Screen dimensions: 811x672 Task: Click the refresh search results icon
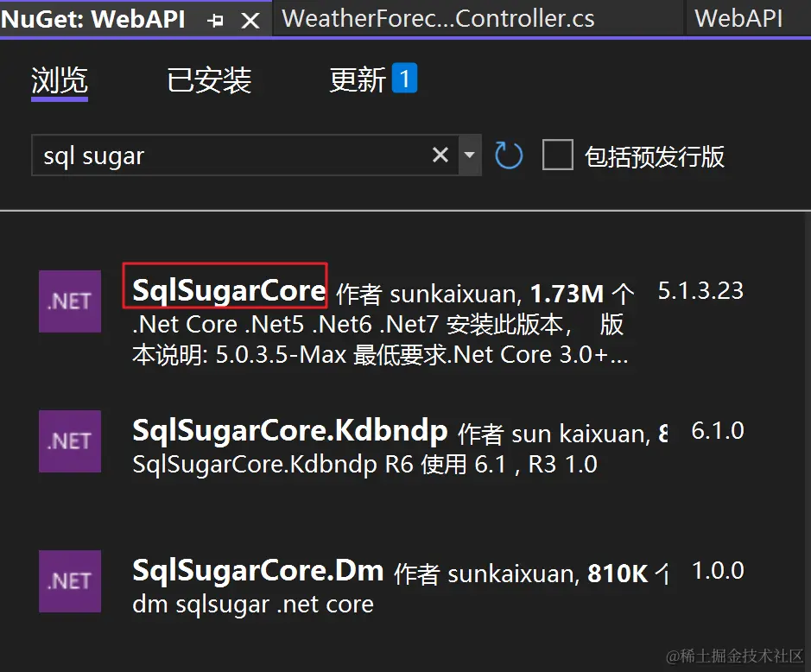click(x=509, y=155)
